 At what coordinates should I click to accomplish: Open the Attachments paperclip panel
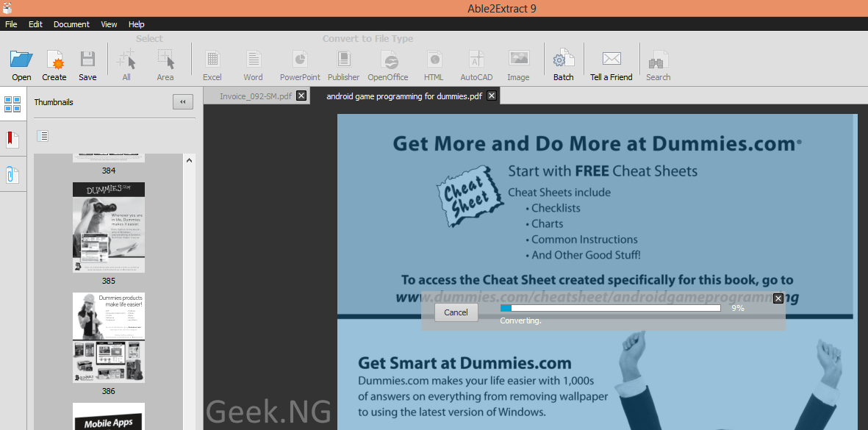coord(12,174)
